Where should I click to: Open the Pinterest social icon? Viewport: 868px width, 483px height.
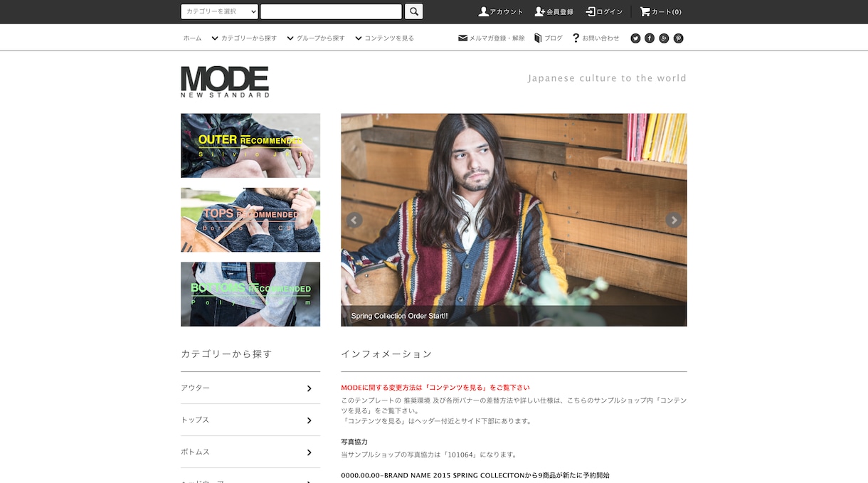tap(678, 38)
